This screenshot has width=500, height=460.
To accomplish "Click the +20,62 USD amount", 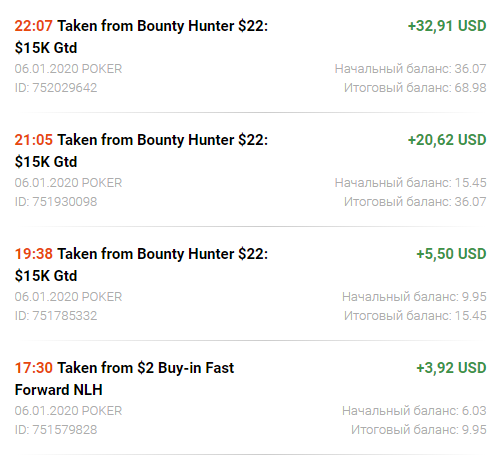I will (447, 140).
